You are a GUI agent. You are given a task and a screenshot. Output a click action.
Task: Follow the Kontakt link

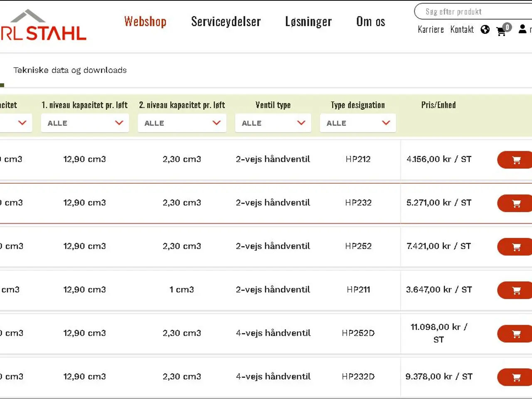pos(462,30)
